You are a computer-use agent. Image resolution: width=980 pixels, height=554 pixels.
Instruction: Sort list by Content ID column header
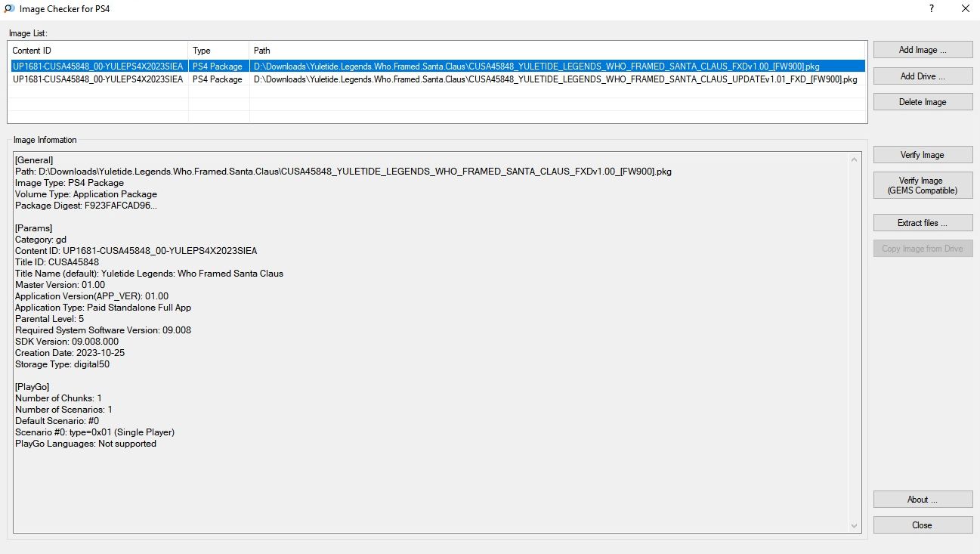[x=98, y=51]
